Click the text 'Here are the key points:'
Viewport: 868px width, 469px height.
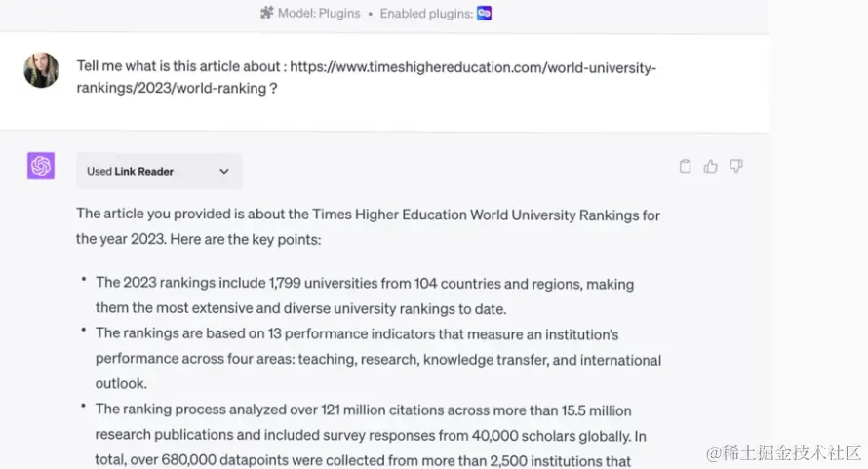[245, 239]
